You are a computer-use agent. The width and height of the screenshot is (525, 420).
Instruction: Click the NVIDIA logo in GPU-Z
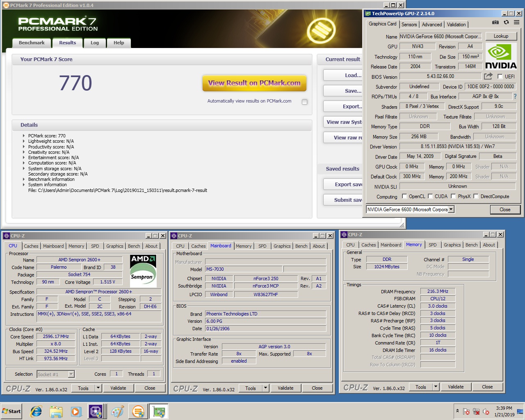501,57
